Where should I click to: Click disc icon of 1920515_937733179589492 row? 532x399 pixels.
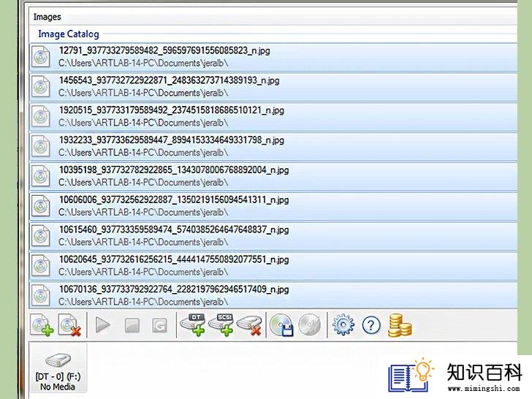click(41, 117)
